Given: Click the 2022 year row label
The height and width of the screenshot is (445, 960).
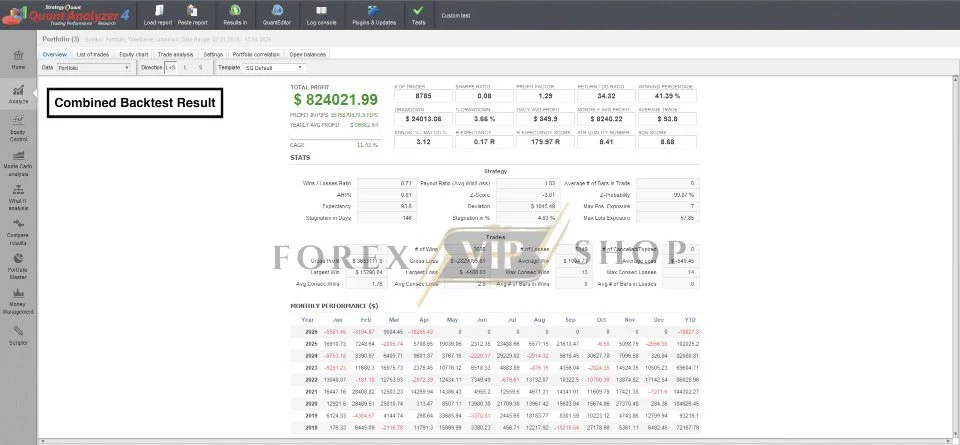Looking at the screenshot, I should tap(311, 380).
